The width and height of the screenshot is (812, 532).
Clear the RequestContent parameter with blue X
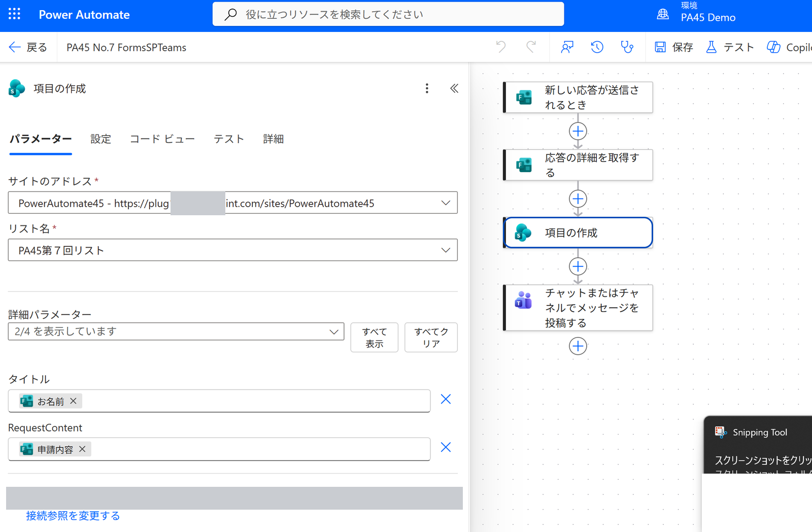coord(446,447)
